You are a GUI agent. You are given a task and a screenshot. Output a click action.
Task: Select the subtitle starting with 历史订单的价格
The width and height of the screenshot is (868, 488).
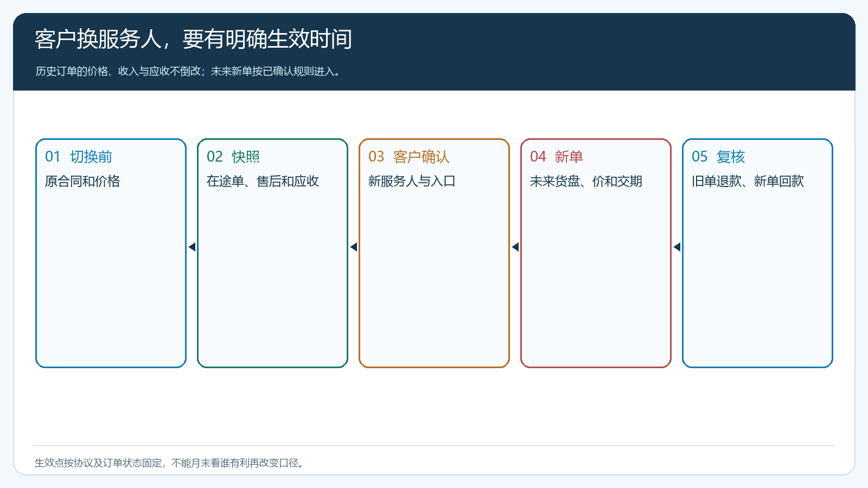tap(189, 71)
